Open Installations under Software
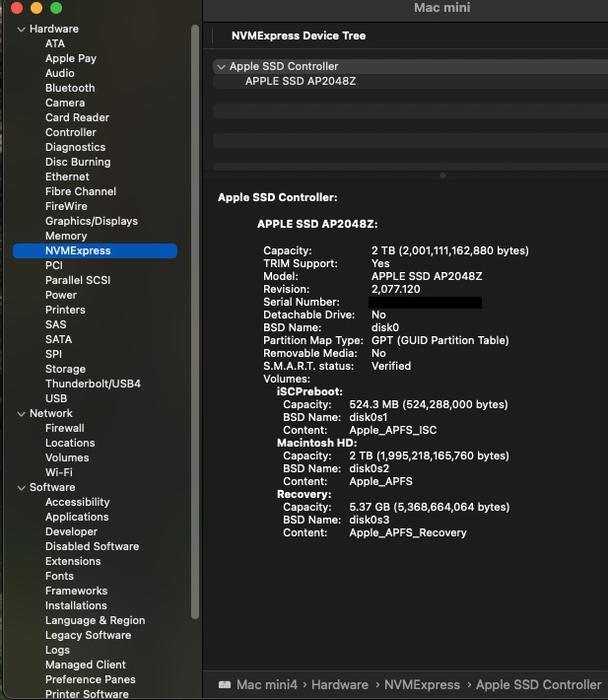The width and height of the screenshot is (608, 700). [x=76, y=605]
